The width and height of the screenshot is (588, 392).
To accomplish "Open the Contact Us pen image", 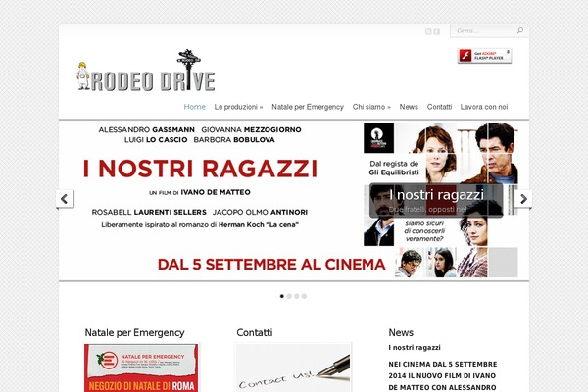I will click(x=293, y=368).
